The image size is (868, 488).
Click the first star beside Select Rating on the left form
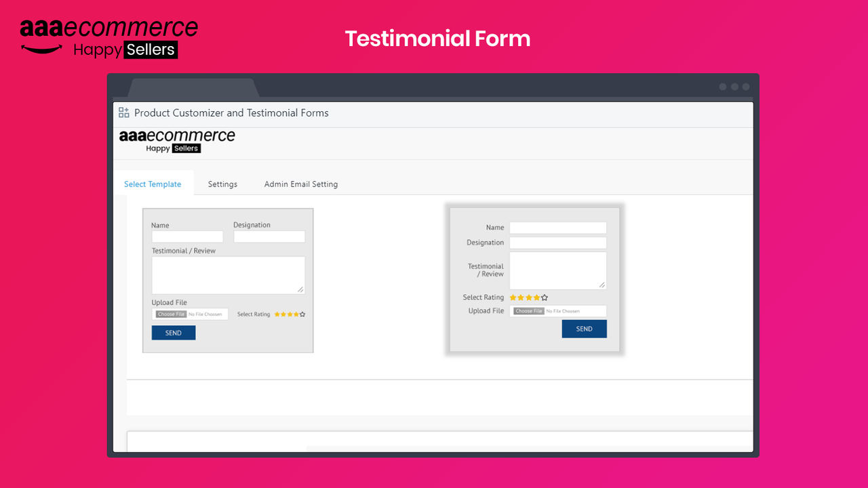point(276,314)
